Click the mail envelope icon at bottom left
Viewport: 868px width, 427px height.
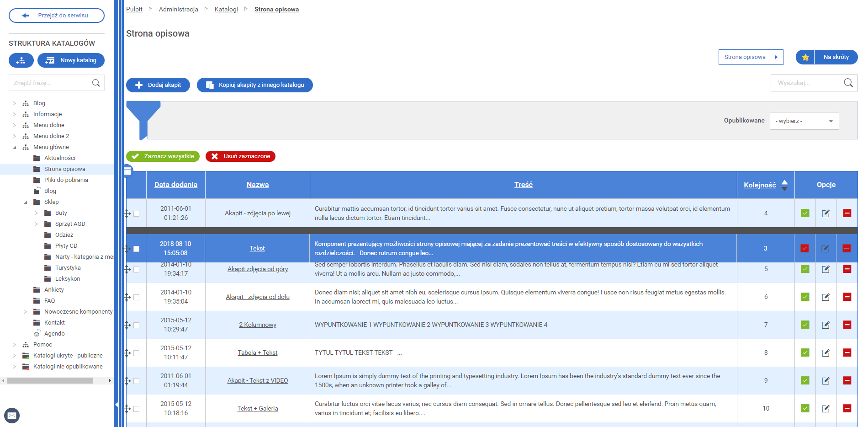(12, 415)
